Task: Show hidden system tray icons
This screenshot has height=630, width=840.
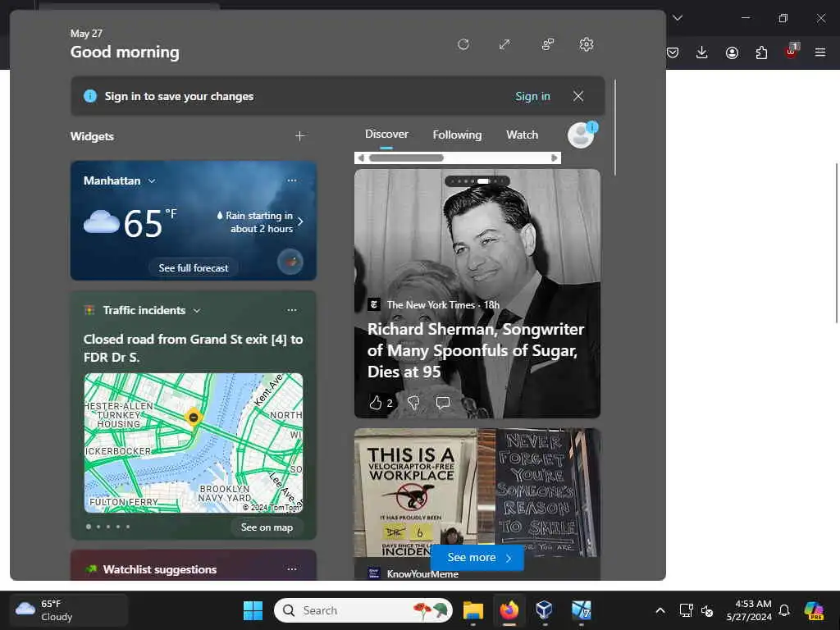Action: (660, 610)
